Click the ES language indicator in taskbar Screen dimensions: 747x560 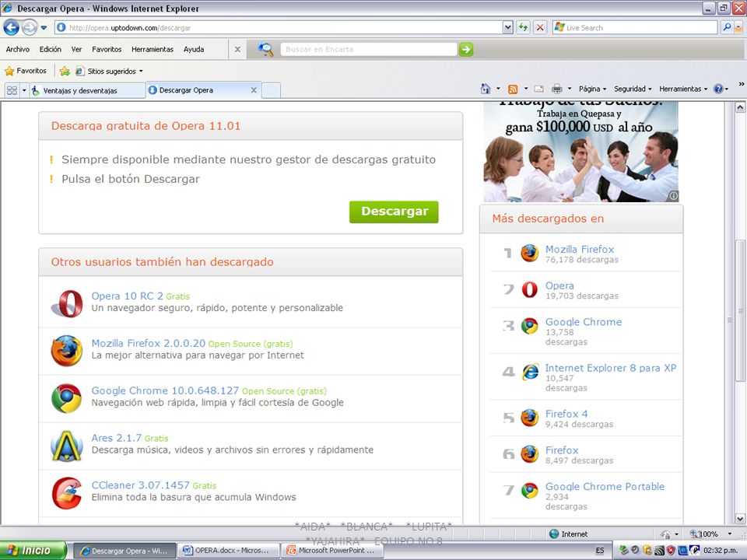coord(600,551)
